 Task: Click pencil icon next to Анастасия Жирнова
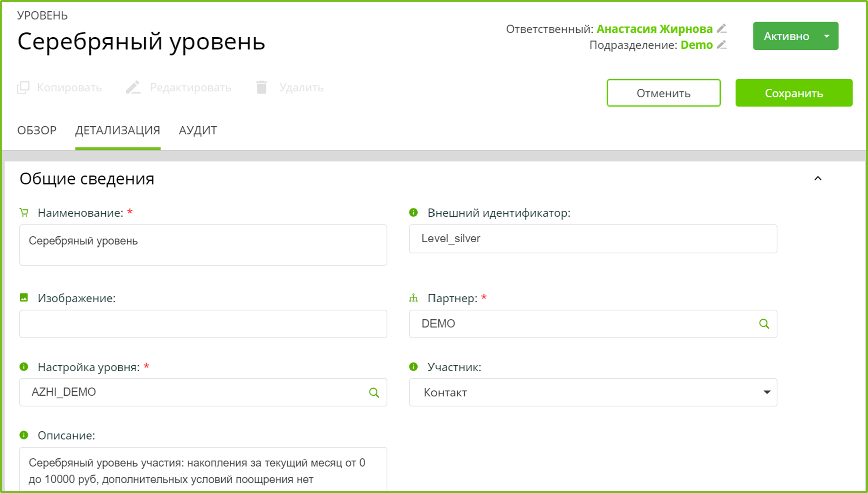721,29
